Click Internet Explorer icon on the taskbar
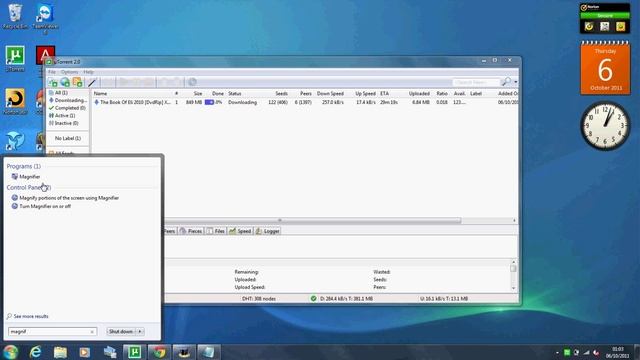The width and height of the screenshot is (640, 360). (36, 352)
